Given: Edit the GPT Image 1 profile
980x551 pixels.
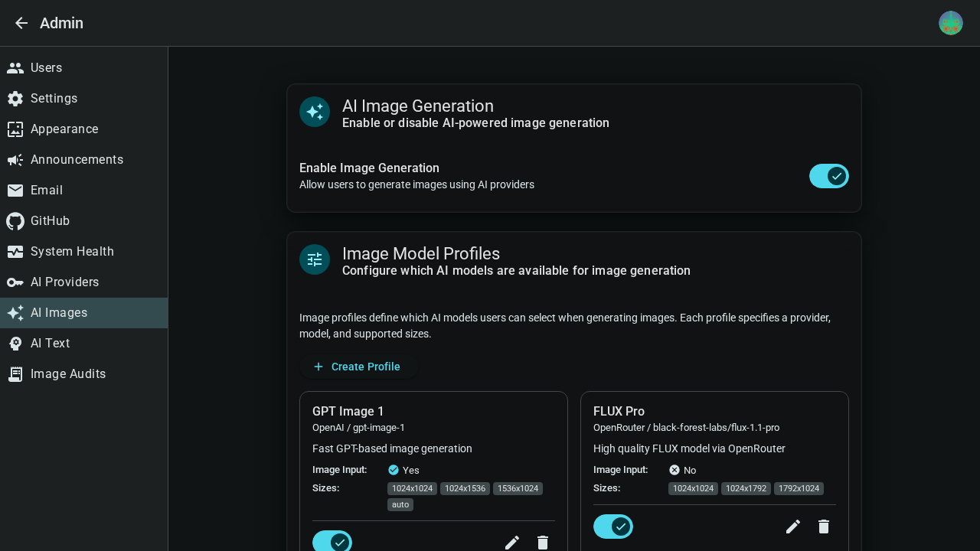Looking at the screenshot, I should tap(512, 543).
